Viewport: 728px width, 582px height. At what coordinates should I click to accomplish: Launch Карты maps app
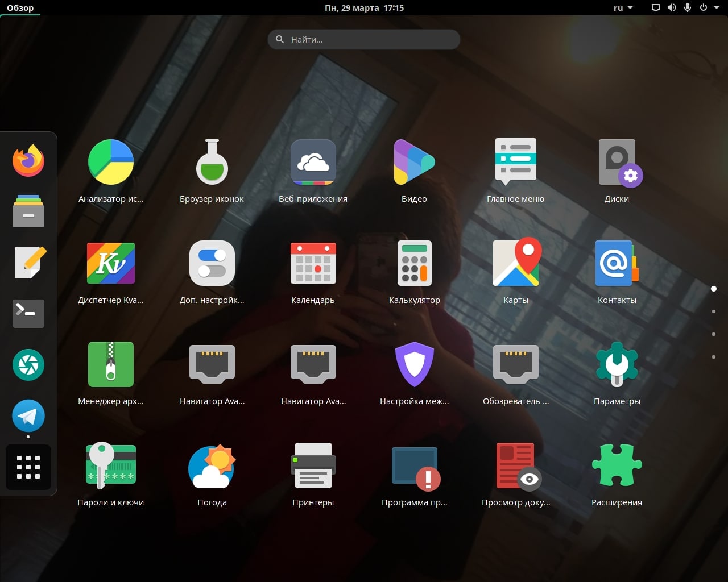pos(516,272)
